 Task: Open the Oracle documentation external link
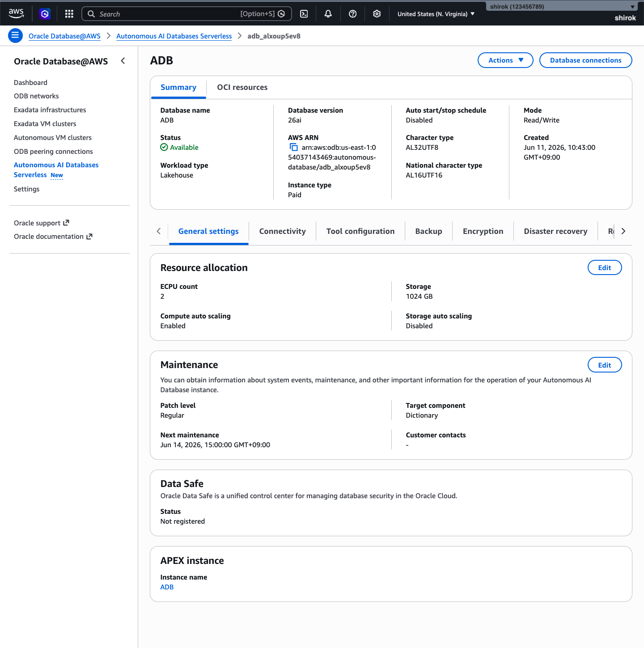coord(53,237)
